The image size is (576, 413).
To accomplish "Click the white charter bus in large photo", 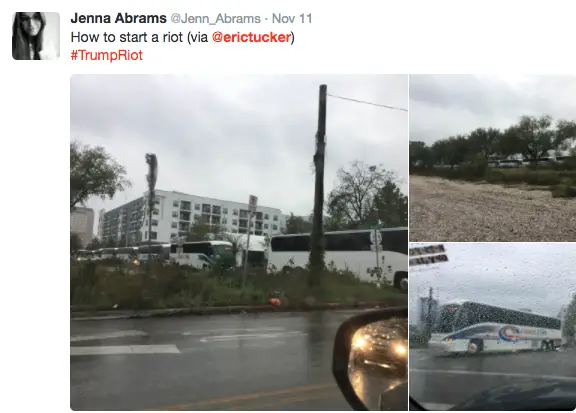I will (339, 255).
